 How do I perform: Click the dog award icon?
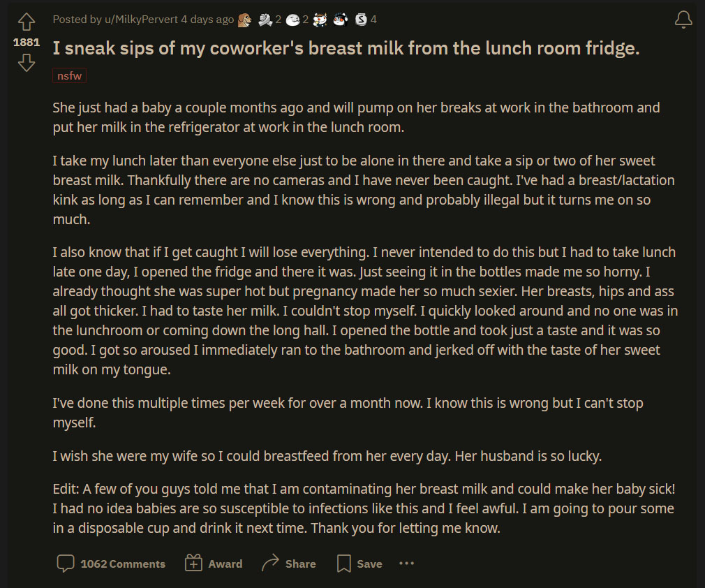(244, 20)
